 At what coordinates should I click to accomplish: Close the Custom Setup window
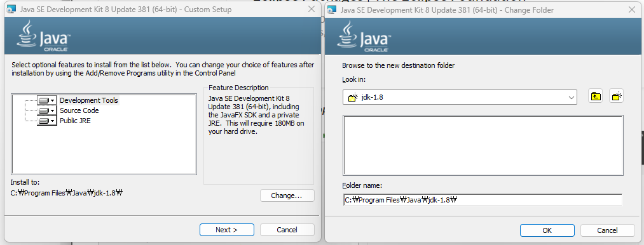(x=312, y=9)
